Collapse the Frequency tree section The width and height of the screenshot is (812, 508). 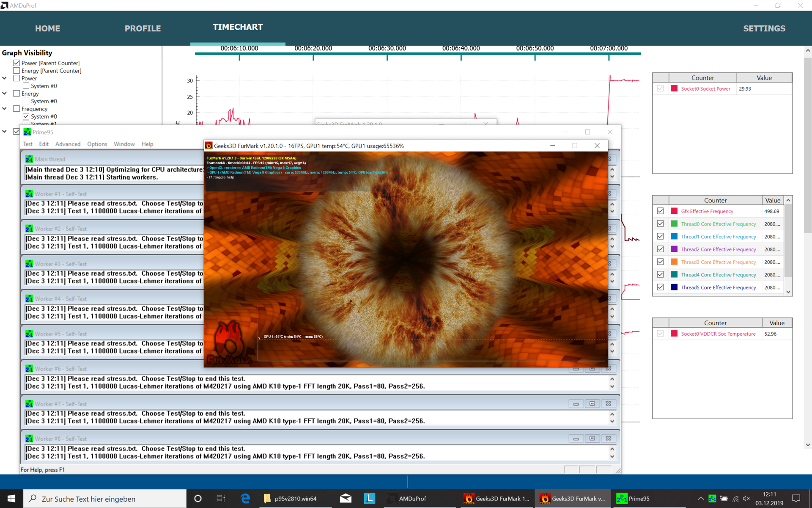pyautogui.click(x=4, y=109)
